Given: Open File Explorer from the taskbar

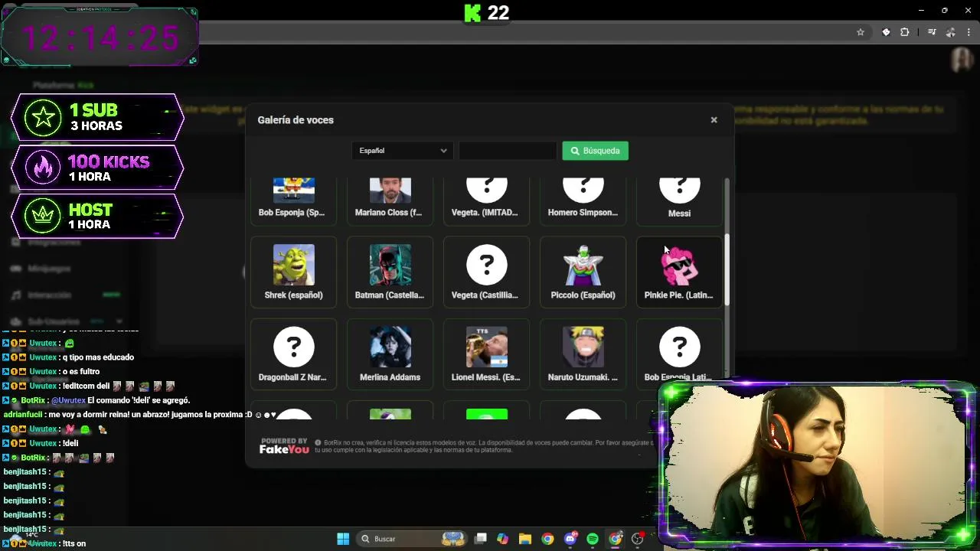Looking at the screenshot, I should tap(524, 539).
